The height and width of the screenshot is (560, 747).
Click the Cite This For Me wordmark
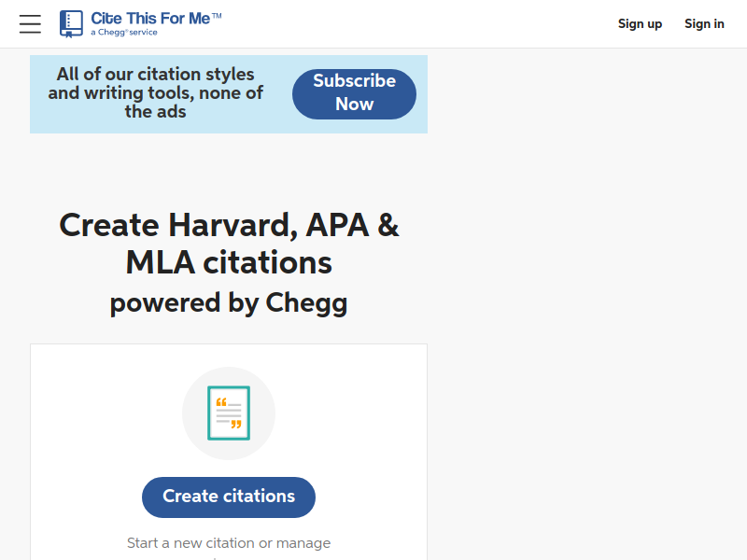click(x=150, y=19)
